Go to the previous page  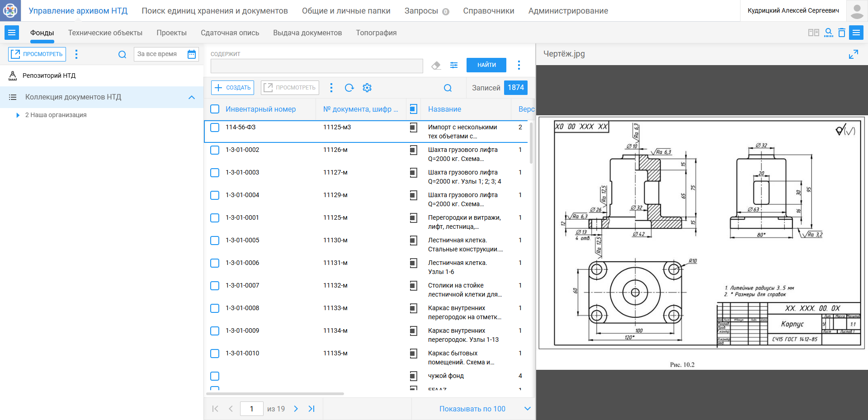[x=231, y=409]
